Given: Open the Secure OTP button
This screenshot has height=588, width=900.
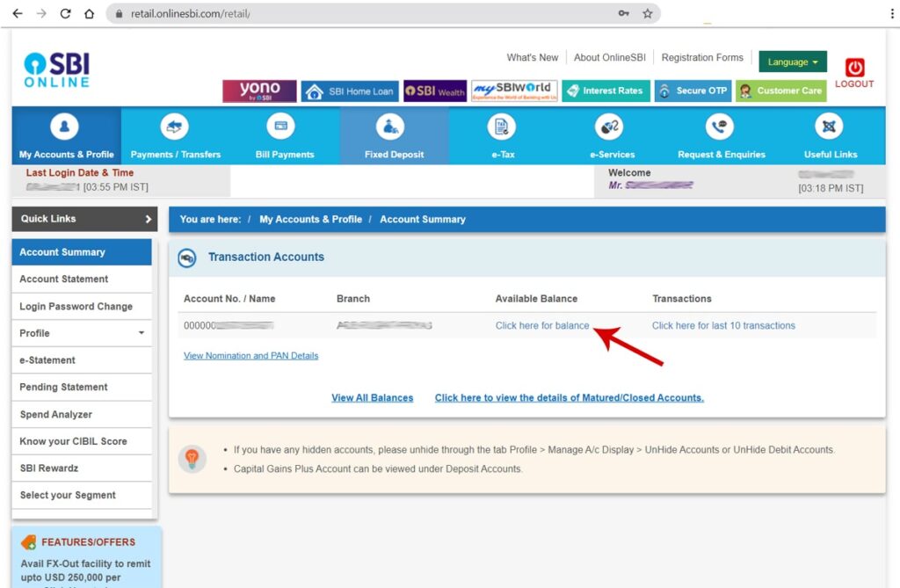Looking at the screenshot, I should click(x=693, y=91).
